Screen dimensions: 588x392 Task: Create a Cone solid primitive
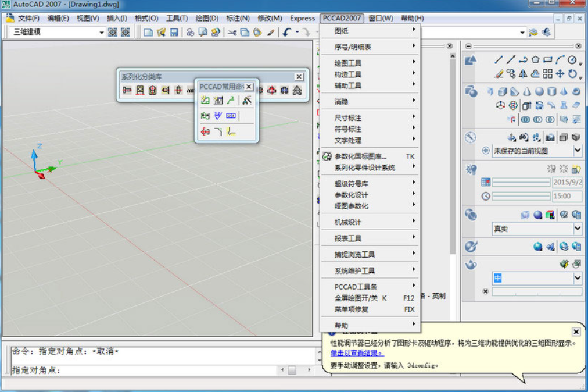[527, 92]
